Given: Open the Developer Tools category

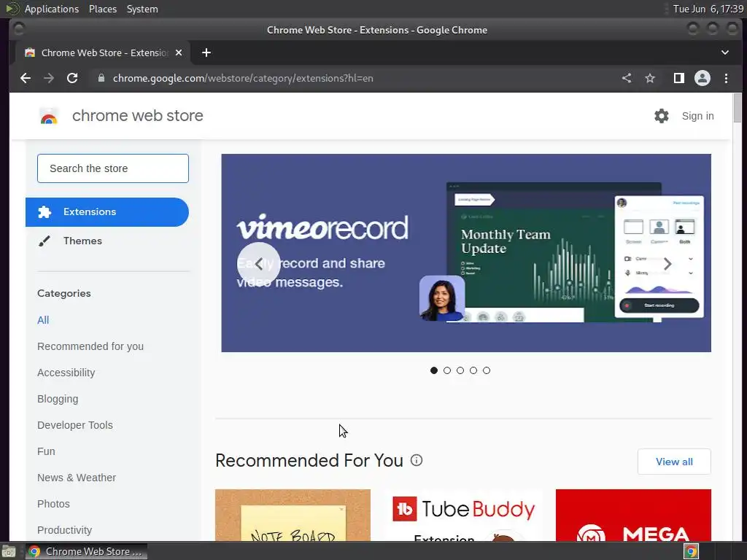Looking at the screenshot, I should (x=75, y=425).
